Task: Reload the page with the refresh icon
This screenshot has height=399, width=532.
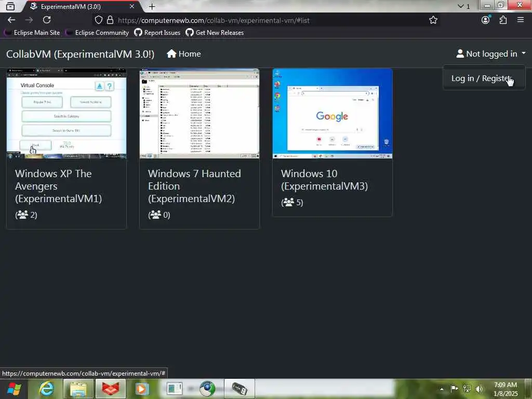Action: (47, 20)
